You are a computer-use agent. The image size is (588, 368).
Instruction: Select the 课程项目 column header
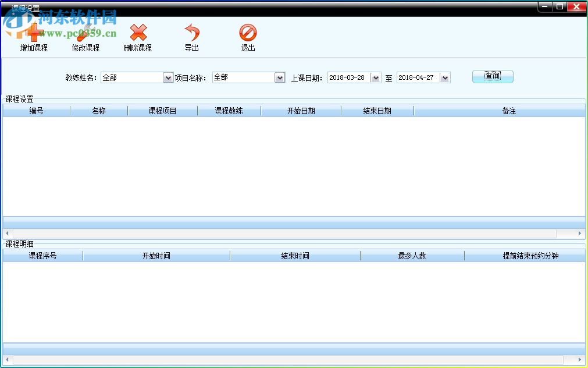coord(162,111)
